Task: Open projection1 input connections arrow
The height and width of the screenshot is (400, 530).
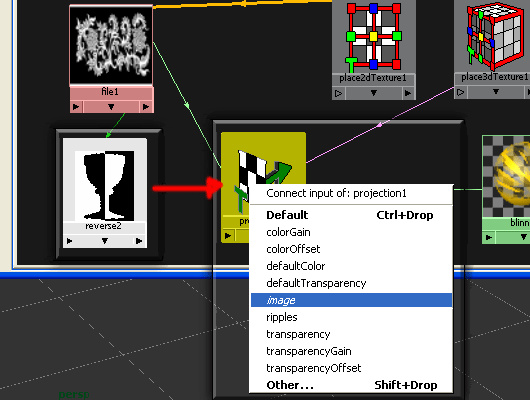Action: pyautogui.click(x=228, y=236)
